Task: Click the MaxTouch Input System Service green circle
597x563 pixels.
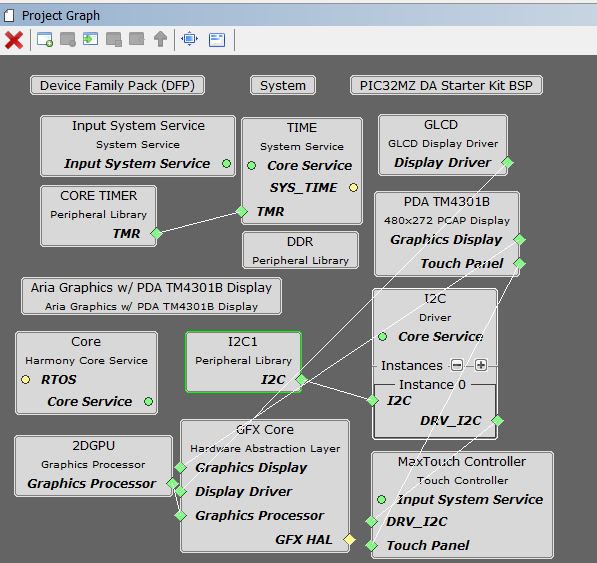Action: pyautogui.click(x=382, y=499)
